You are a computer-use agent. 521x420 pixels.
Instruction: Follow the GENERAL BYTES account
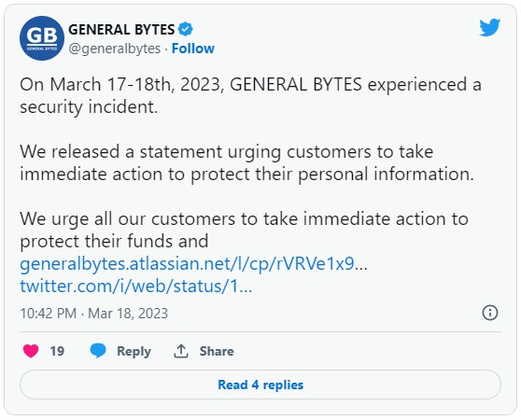[193, 49]
